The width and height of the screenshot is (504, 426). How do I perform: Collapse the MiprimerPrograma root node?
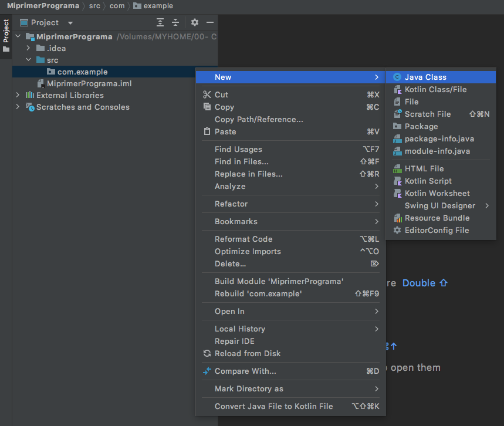18,36
